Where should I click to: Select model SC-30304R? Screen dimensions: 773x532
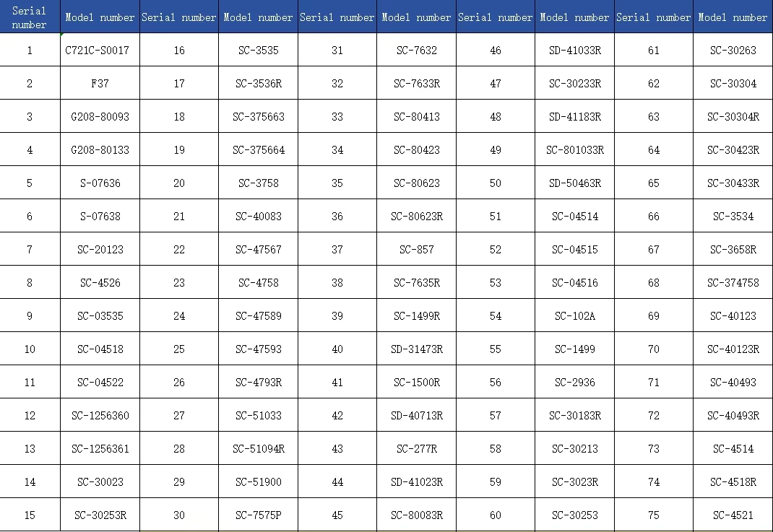(x=733, y=116)
